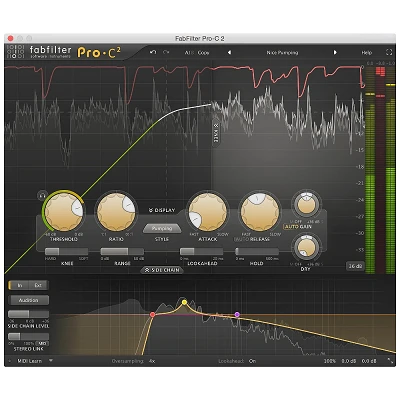Toggle MIDI enable dot in bottom bar

10,361
